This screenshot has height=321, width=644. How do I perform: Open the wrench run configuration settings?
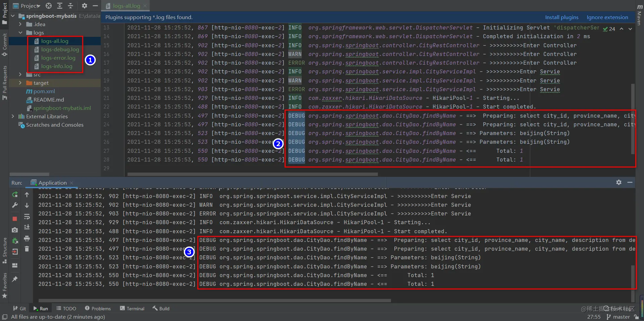[x=15, y=205]
